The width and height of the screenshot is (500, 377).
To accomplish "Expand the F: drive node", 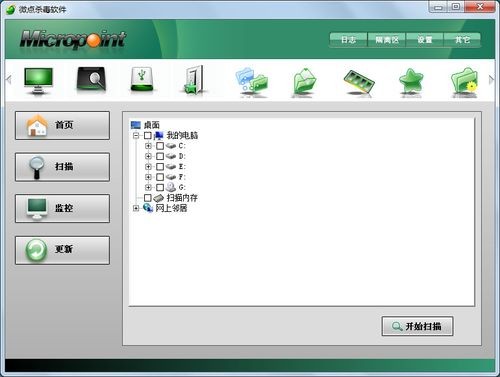I will (148, 177).
